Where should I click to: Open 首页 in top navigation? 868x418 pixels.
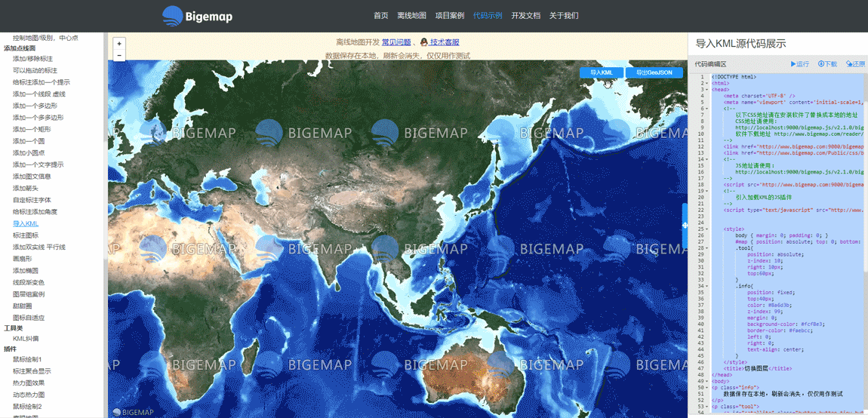pos(381,16)
